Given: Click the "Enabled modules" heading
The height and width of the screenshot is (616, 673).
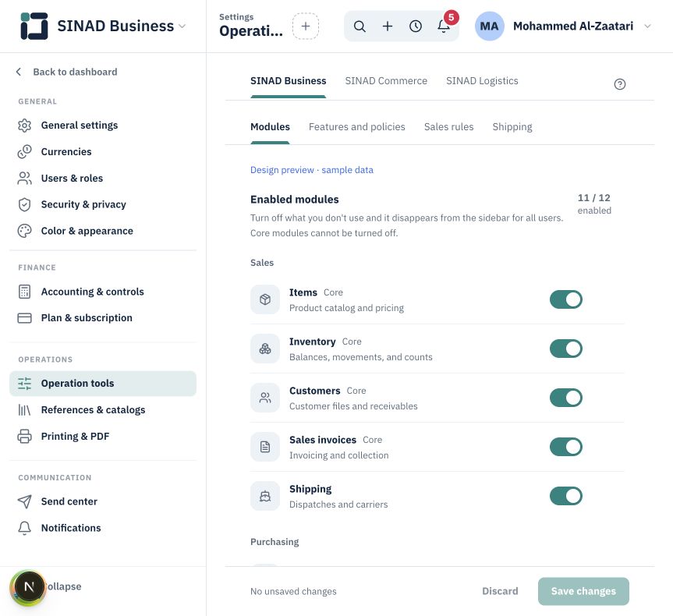Looking at the screenshot, I should pyautogui.click(x=295, y=199).
